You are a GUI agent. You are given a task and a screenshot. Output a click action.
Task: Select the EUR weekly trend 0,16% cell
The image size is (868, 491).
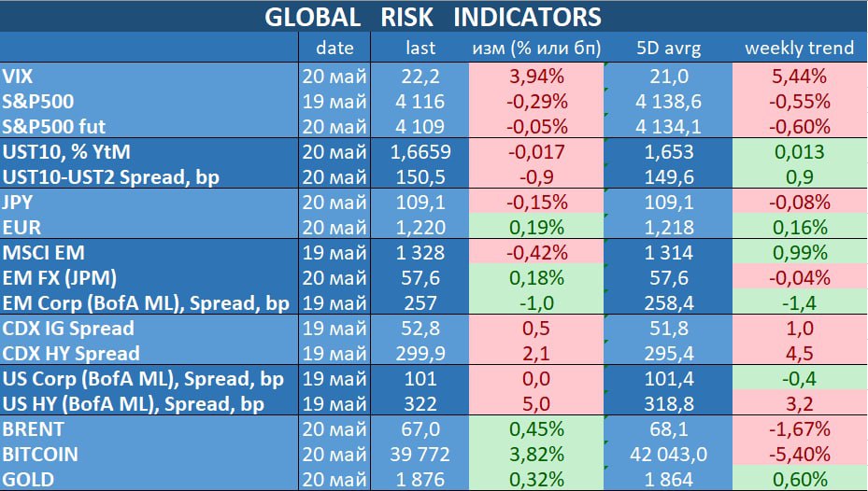point(800,227)
